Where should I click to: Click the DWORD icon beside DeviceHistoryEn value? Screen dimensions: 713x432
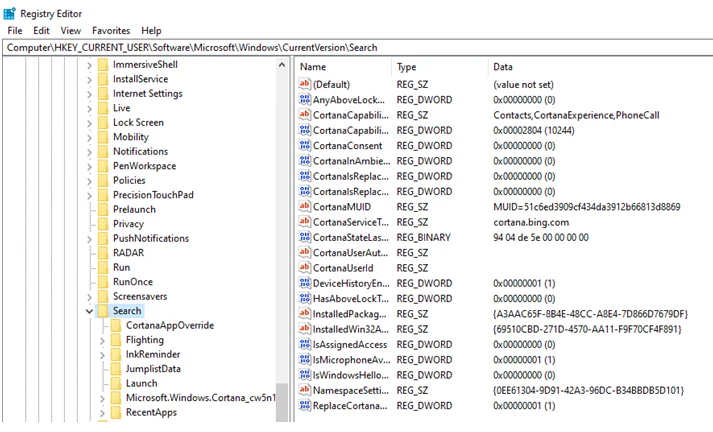tap(304, 283)
